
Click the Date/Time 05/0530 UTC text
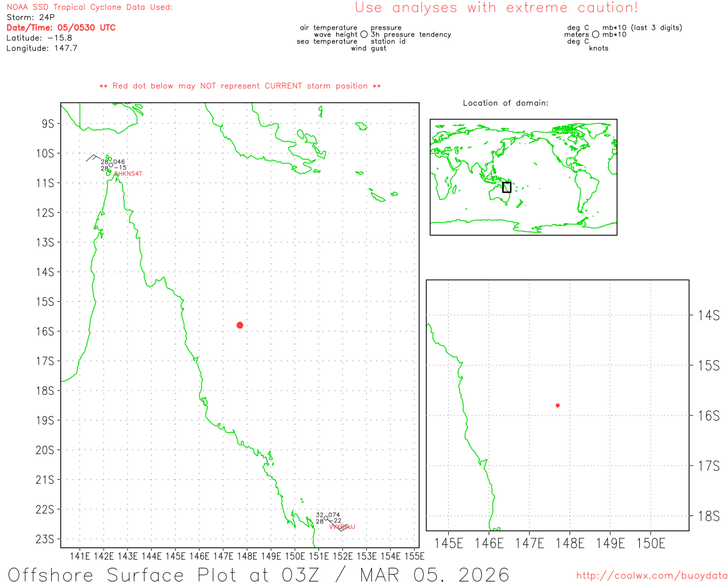click(x=61, y=28)
